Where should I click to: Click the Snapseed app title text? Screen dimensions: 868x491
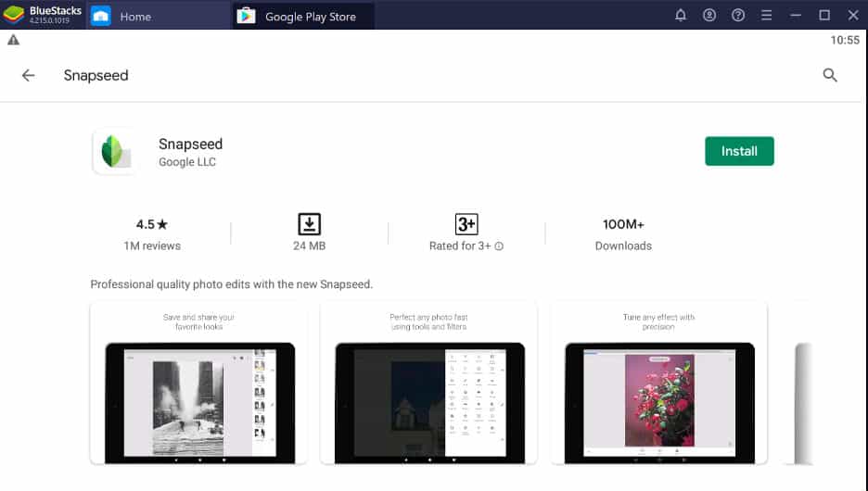pyautogui.click(x=190, y=144)
